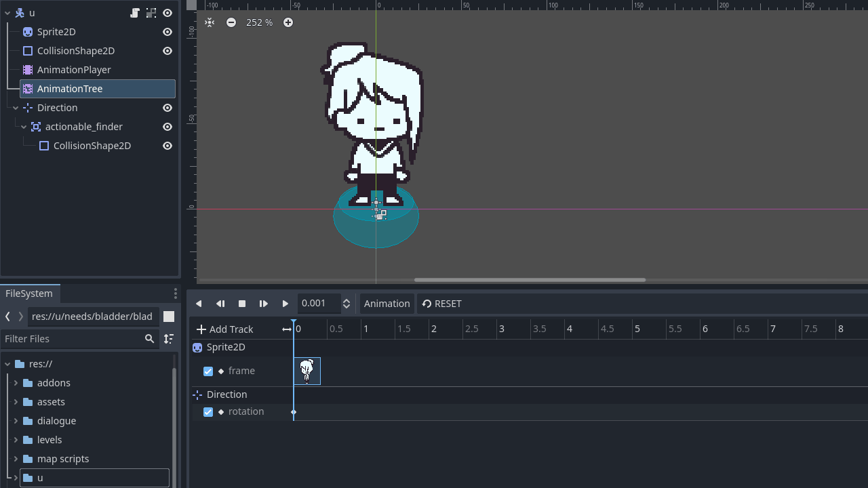Center the viewport view icon

[x=210, y=22]
